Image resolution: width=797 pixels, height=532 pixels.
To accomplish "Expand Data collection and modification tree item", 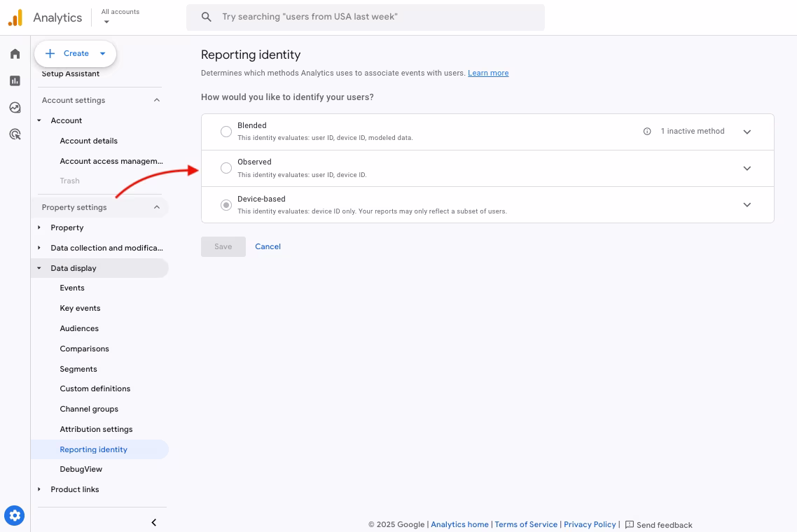I will tap(39, 248).
